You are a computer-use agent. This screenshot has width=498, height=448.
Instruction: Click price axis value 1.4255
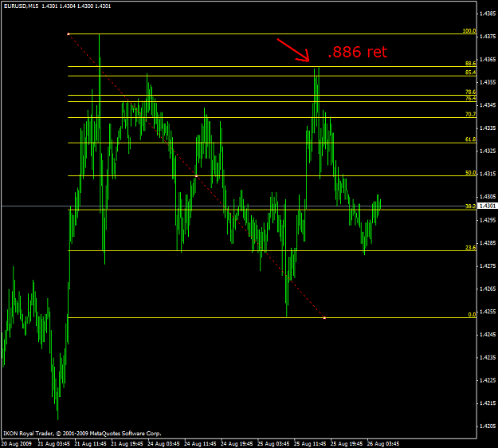[488, 312]
